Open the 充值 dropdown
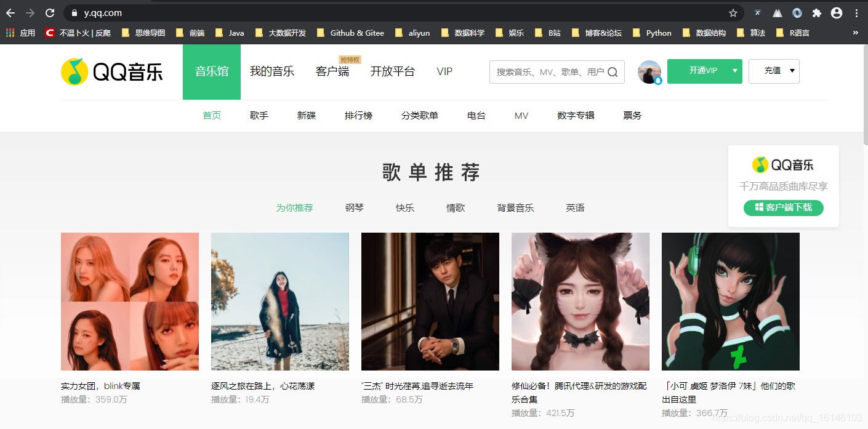 (x=774, y=71)
